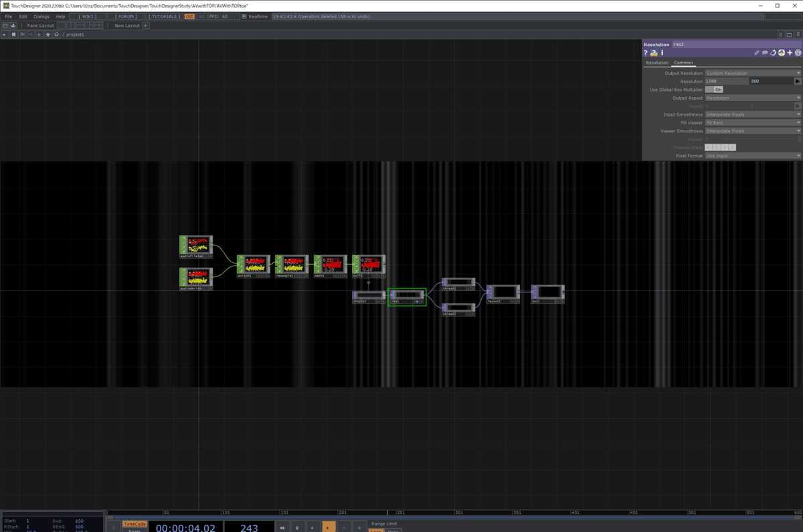Expand the Resolution arrow button
Image resolution: width=803 pixels, height=532 pixels.
pyautogui.click(x=798, y=81)
